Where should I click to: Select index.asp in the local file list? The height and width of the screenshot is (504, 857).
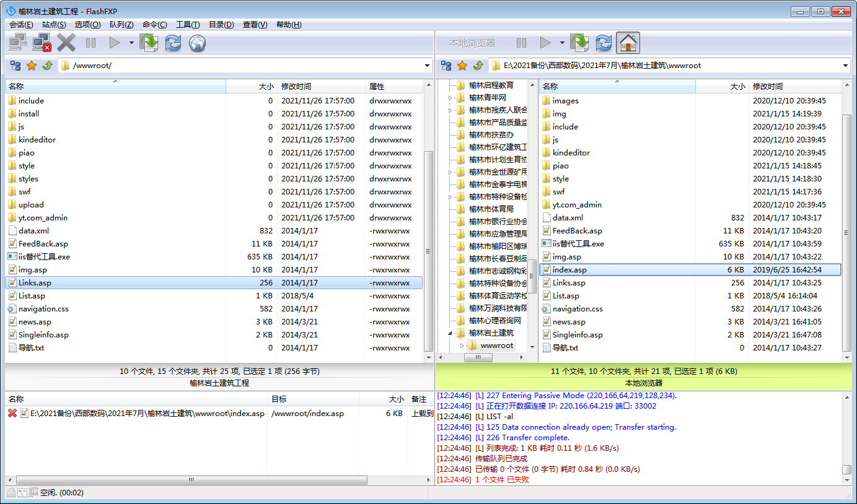569,270
